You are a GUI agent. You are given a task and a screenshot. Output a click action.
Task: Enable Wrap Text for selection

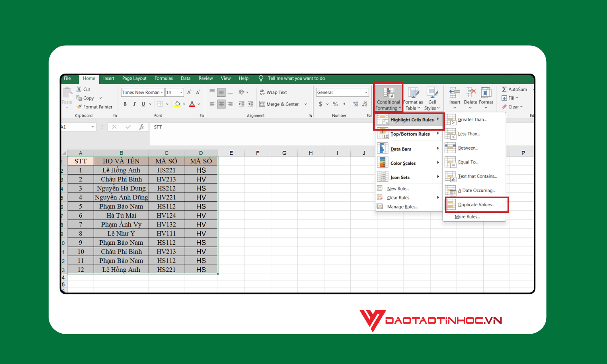274,92
